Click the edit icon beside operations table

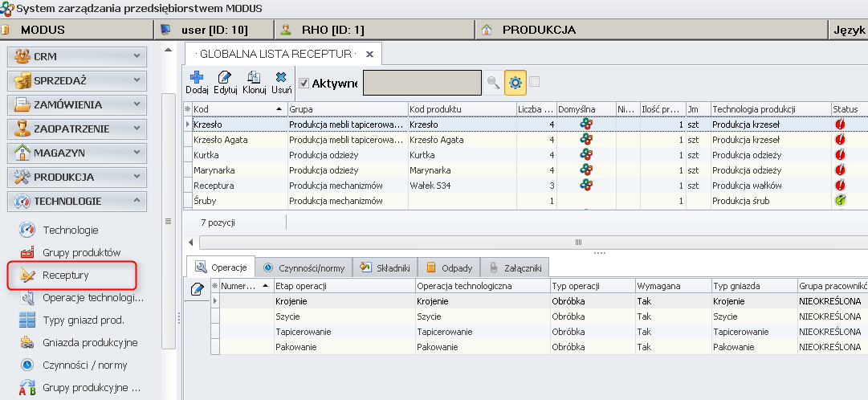tap(197, 289)
